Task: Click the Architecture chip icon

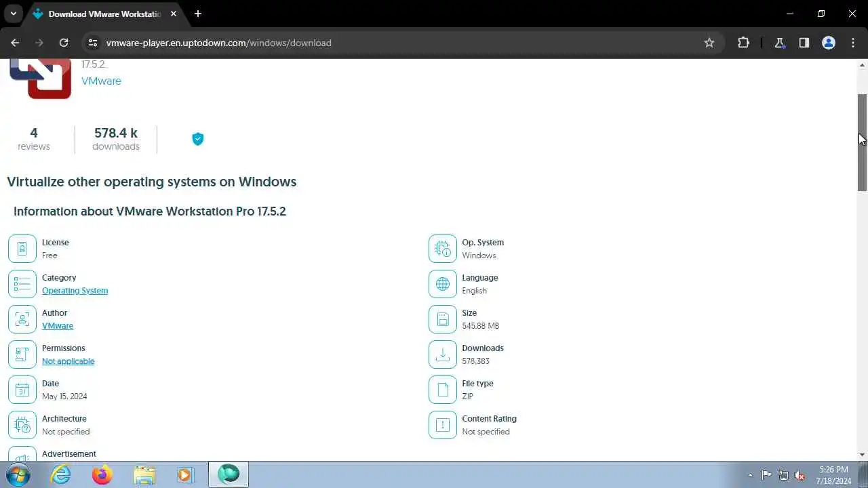Action: pos(22,425)
